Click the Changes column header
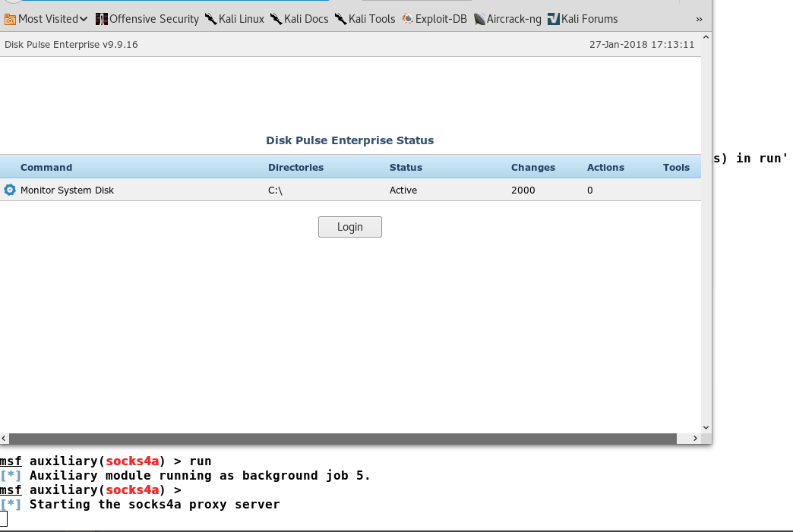The width and height of the screenshot is (793, 532). tap(533, 167)
